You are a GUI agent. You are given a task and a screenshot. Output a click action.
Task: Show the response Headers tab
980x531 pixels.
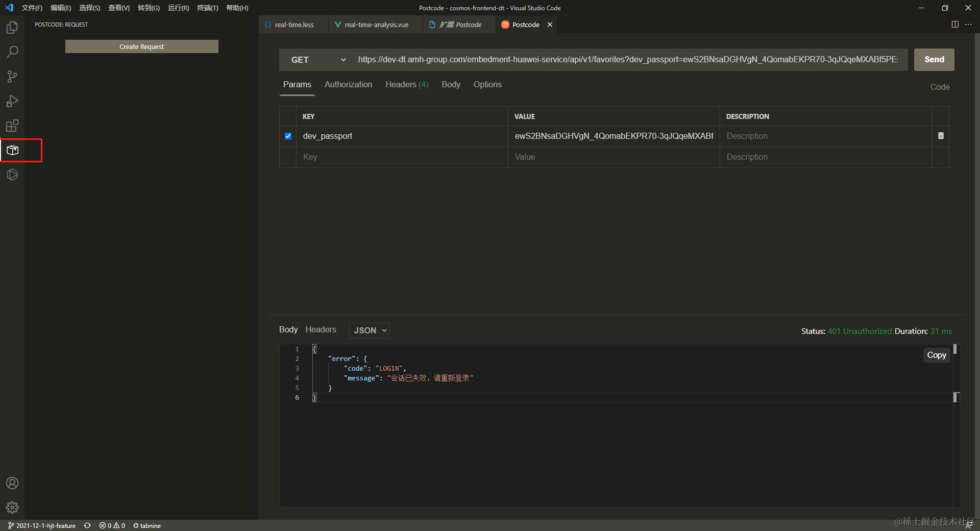[321, 330]
